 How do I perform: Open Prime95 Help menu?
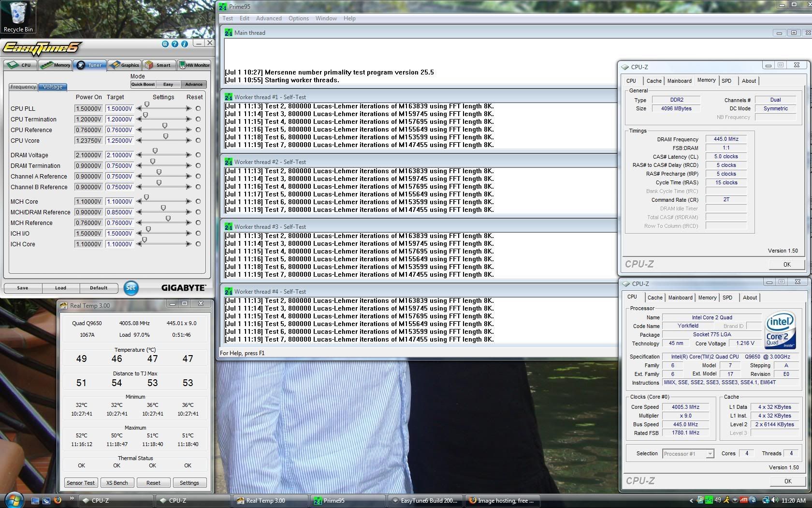coord(349,18)
